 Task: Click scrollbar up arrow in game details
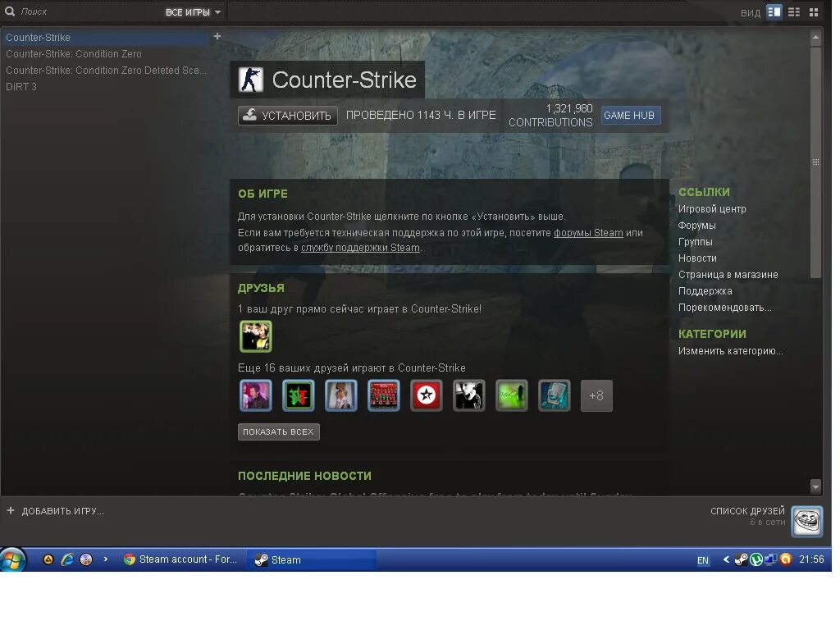(815, 38)
